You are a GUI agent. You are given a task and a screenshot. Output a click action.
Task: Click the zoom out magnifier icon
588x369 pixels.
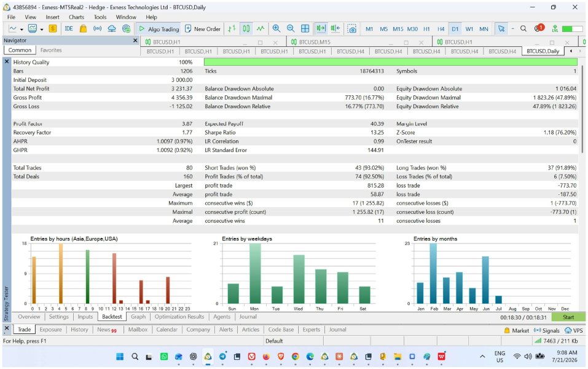pos(291,28)
